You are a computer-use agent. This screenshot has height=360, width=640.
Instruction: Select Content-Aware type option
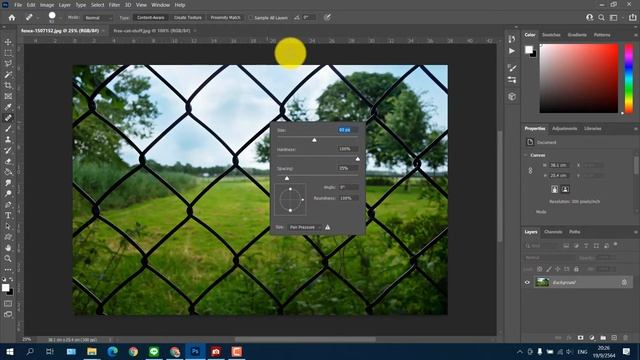(151, 18)
